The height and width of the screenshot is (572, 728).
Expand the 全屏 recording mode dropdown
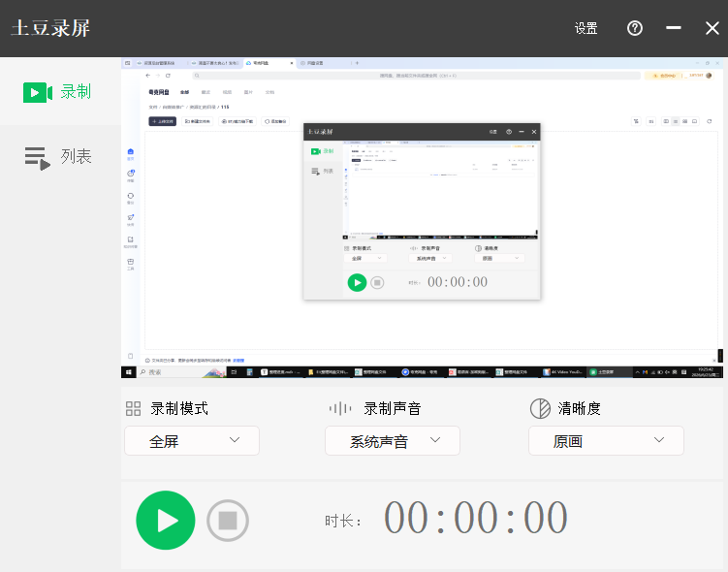(192, 440)
